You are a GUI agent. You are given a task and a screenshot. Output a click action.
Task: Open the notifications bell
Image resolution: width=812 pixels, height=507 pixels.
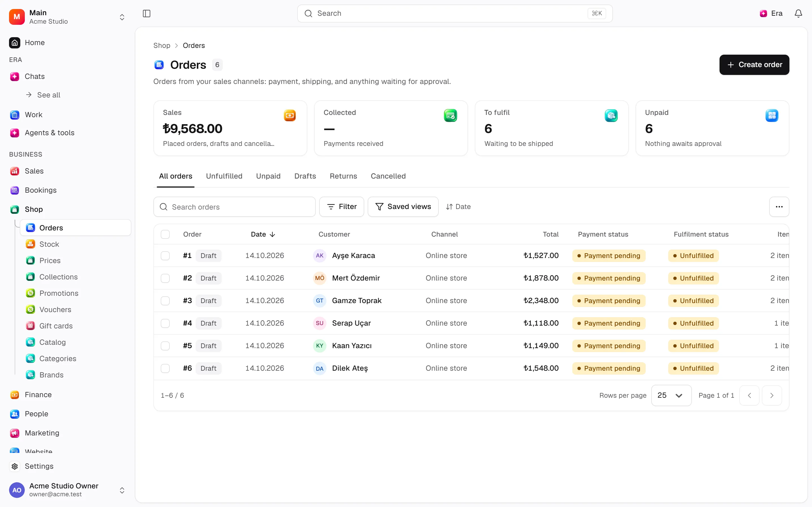point(798,14)
